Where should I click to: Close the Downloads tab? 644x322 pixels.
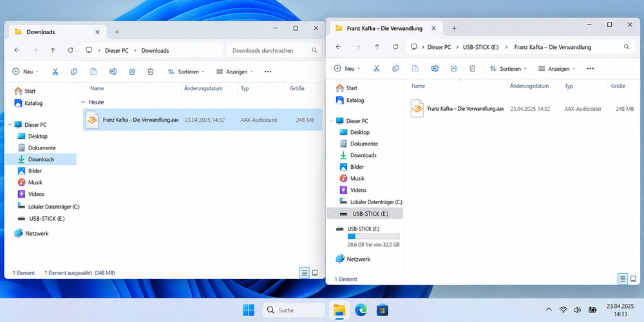click(97, 32)
